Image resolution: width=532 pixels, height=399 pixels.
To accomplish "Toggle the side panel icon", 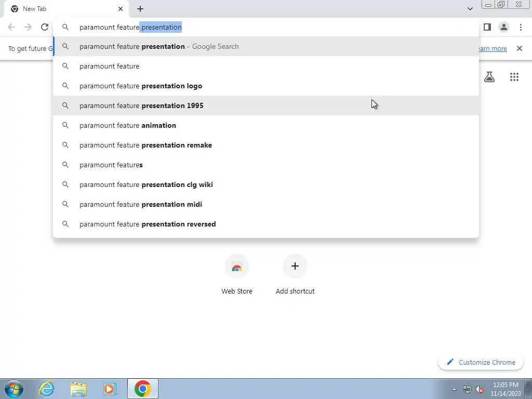I will 487,27.
